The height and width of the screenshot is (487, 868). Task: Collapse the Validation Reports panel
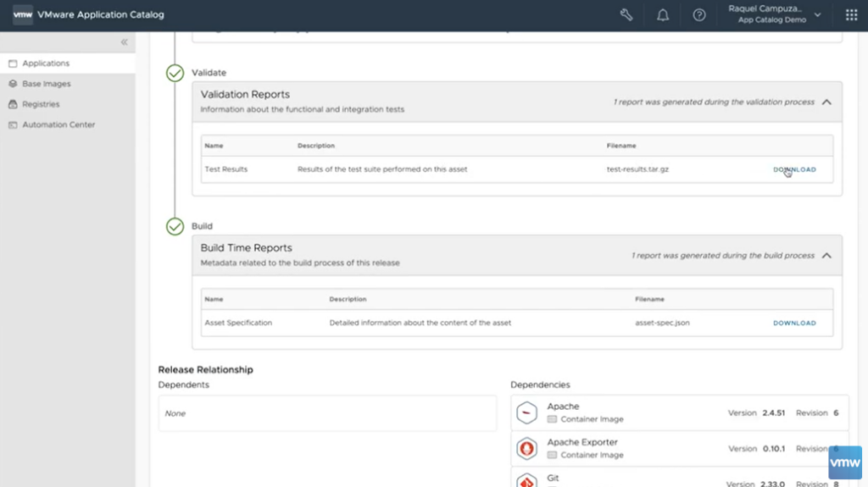pyautogui.click(x=826, y=102)
